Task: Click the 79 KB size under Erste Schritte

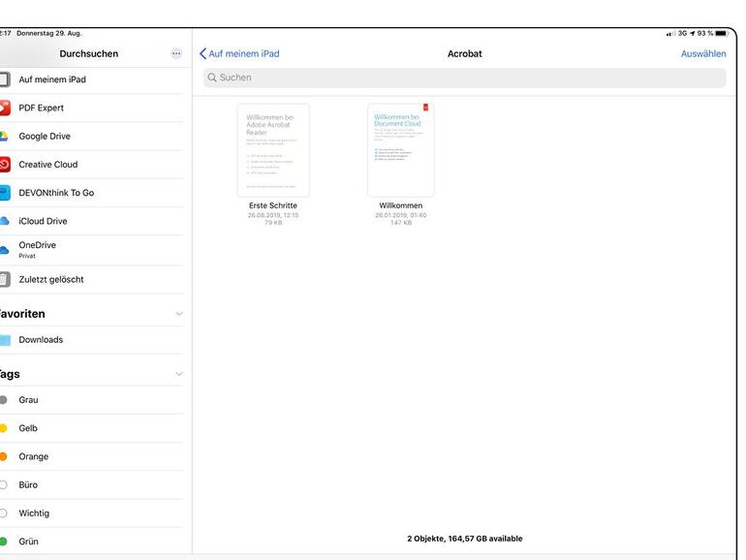Action: click(273, 223)
